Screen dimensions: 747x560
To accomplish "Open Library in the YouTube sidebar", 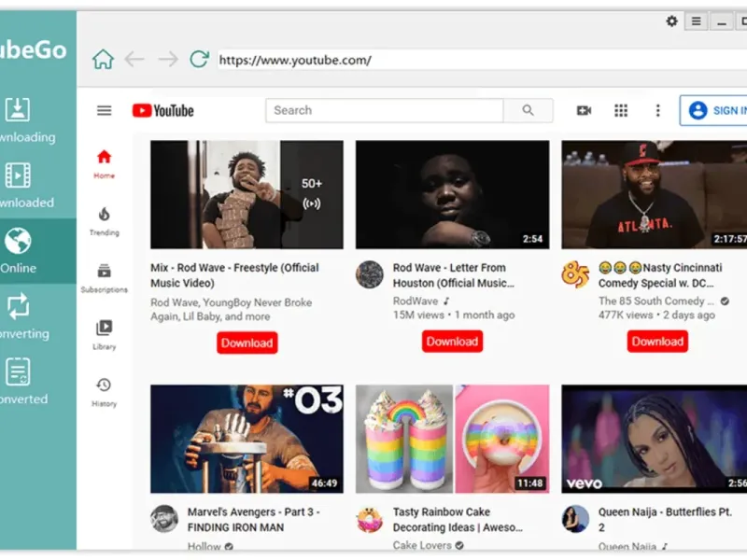I will (104, 335).
